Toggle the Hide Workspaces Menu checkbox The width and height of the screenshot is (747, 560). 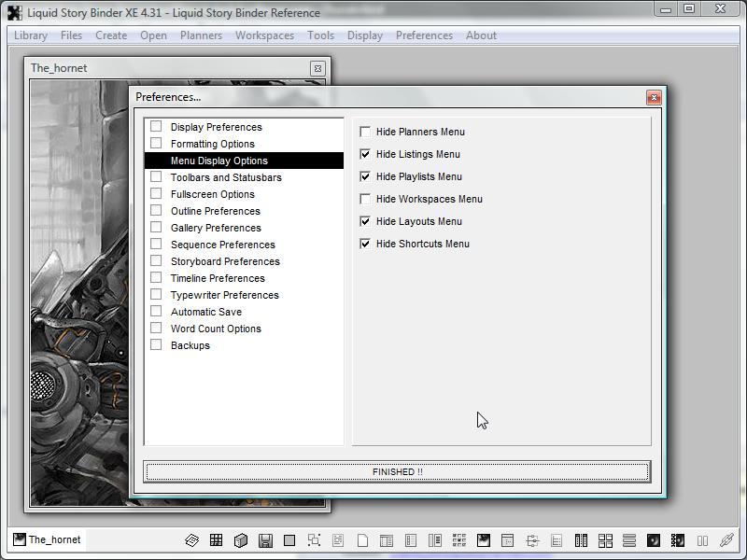click(365, 199)
